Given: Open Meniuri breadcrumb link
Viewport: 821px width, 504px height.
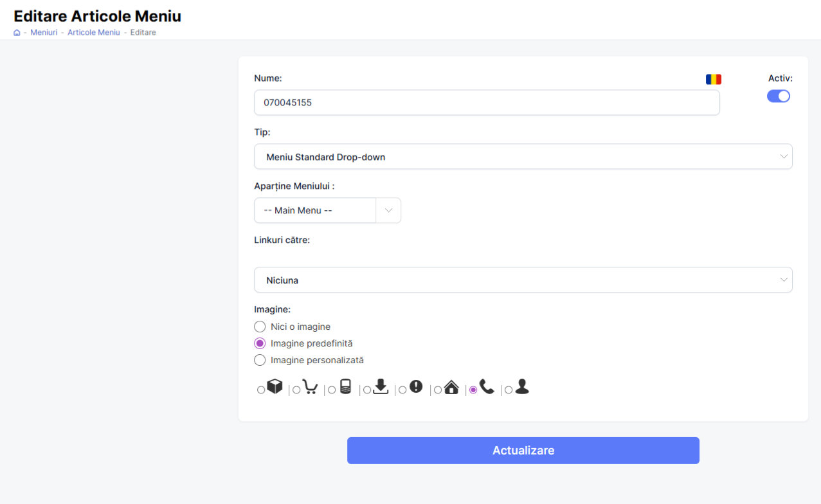Looking at the screenshot, I should [x=42, y=33].
